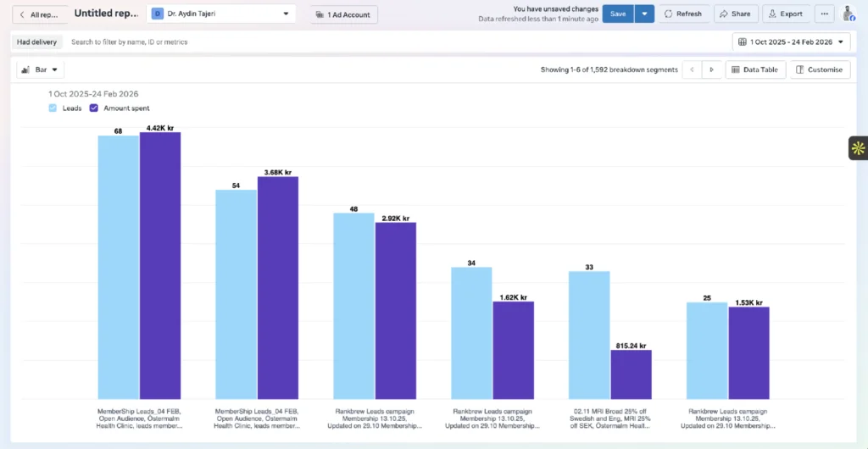
Task: Toggle the Amount spent legend swatch
Action: click(93, 108)
